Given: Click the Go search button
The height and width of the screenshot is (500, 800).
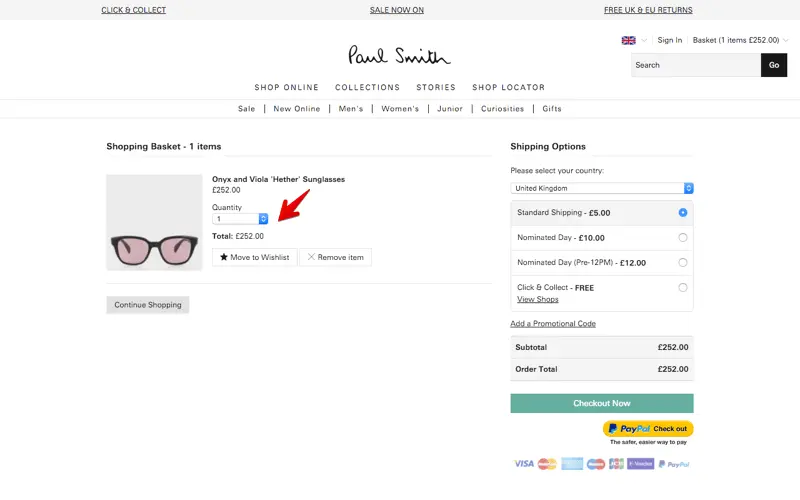Looking at the screenshot, I should 773,65.
